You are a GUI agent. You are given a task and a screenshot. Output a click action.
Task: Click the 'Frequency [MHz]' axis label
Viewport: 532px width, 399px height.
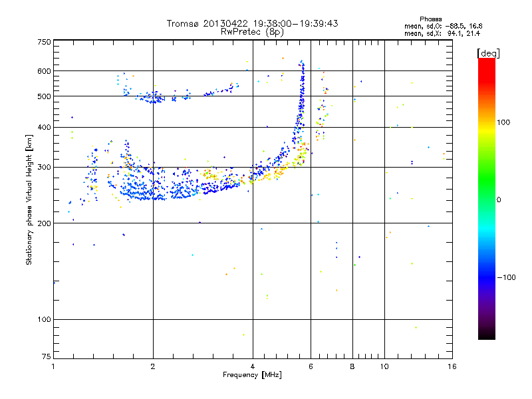(252, 375)
